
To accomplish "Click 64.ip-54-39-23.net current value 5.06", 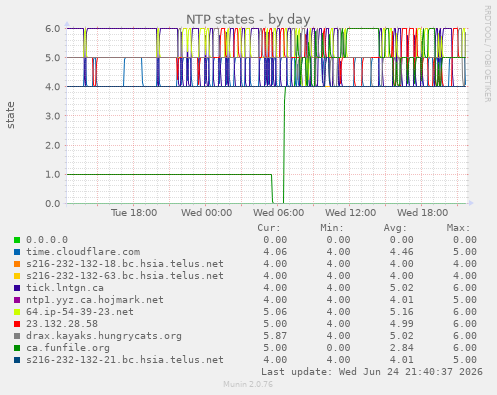I will (x=275, y=312).
